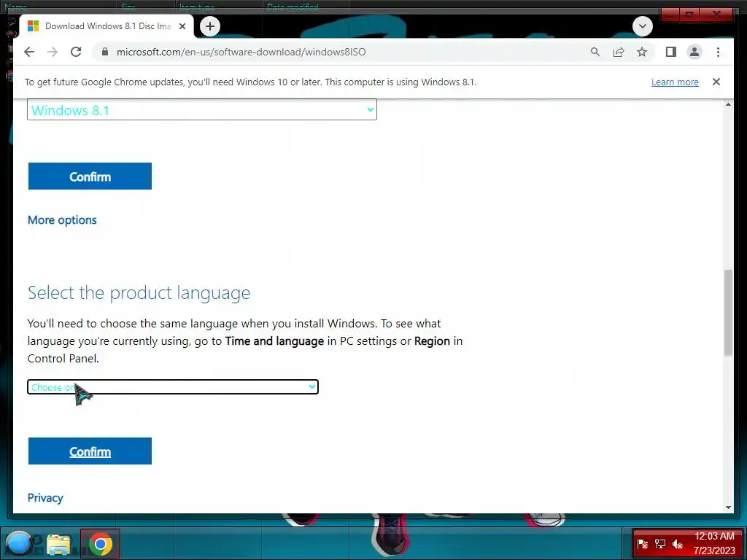Bookmark this page with the star
This screenshot has height=560, width=747.
click(642, 52)
